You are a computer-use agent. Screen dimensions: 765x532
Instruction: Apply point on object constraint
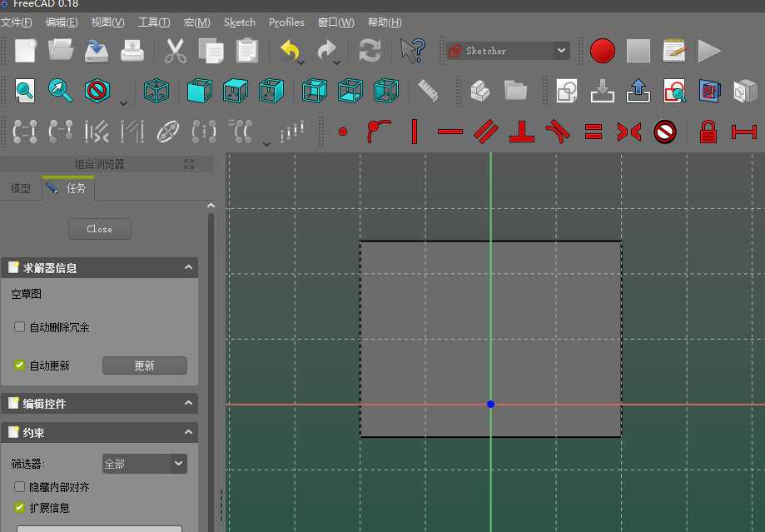coord(378,132)
